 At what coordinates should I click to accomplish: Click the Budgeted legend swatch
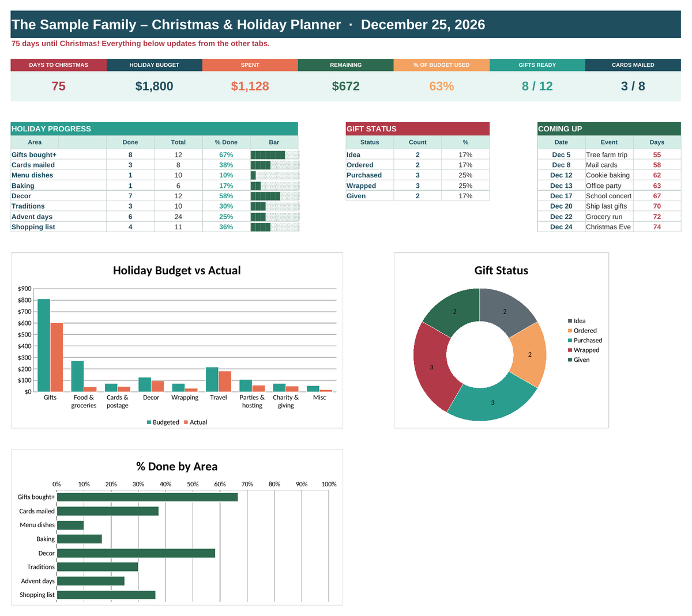149,422
